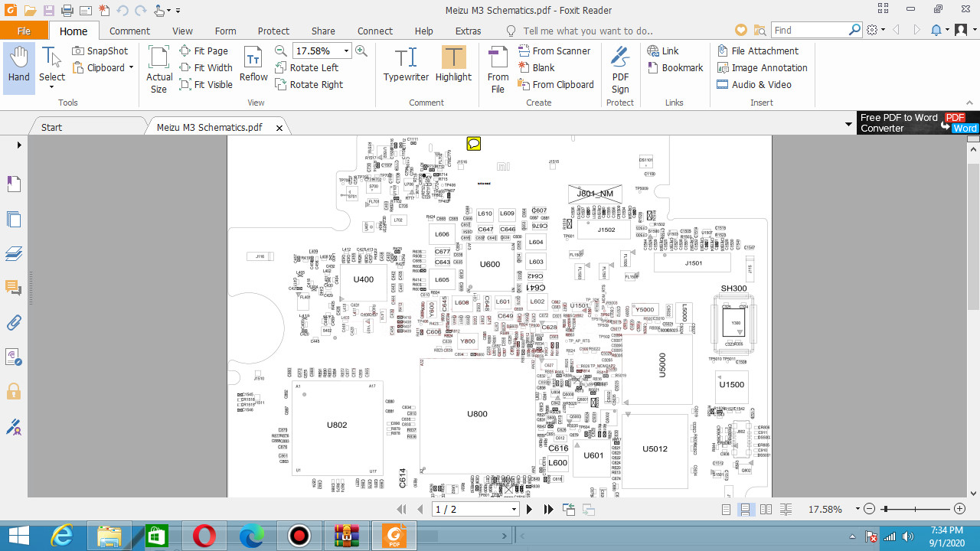
Task: Create PDF From File
Action: [x=498, y=69]
